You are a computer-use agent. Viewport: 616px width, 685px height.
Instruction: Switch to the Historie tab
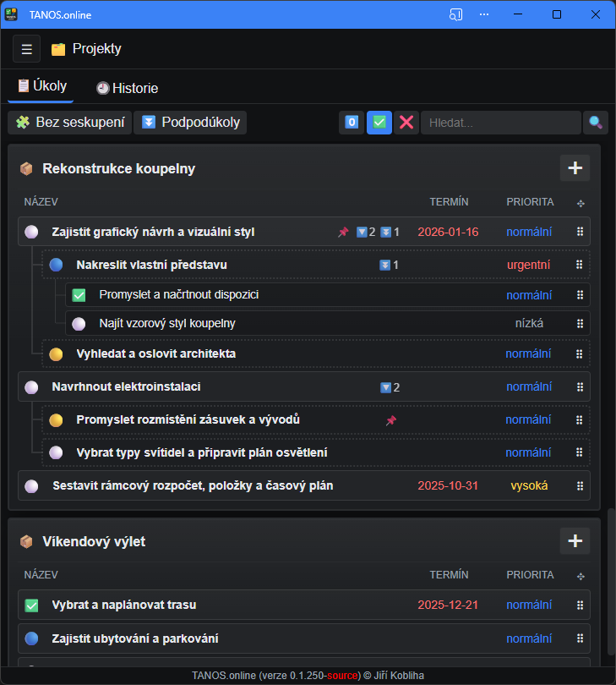coord(127,88)
